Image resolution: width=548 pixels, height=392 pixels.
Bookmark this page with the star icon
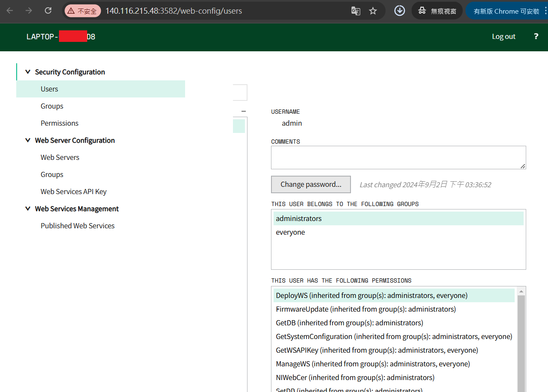click(x=373, y=11)
